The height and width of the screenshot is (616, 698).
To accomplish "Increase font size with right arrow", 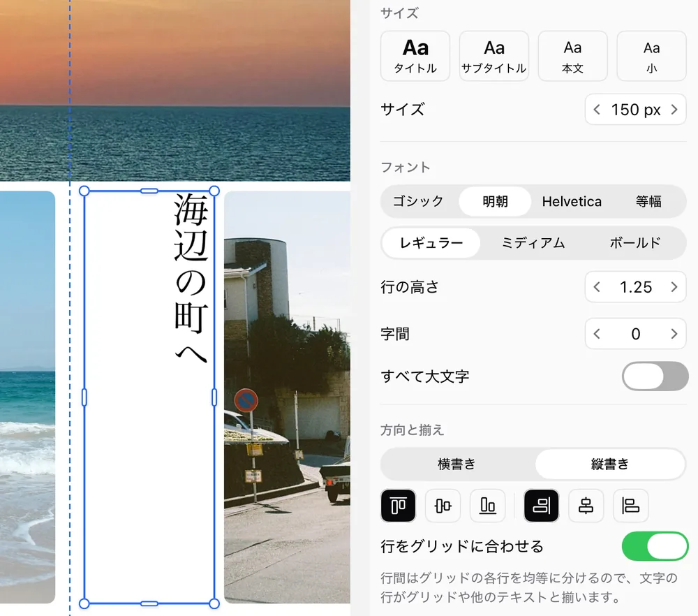I will click(674, 110).
